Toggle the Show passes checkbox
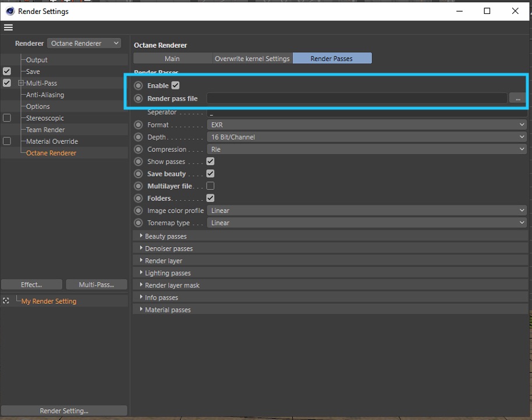 (210, 161)
